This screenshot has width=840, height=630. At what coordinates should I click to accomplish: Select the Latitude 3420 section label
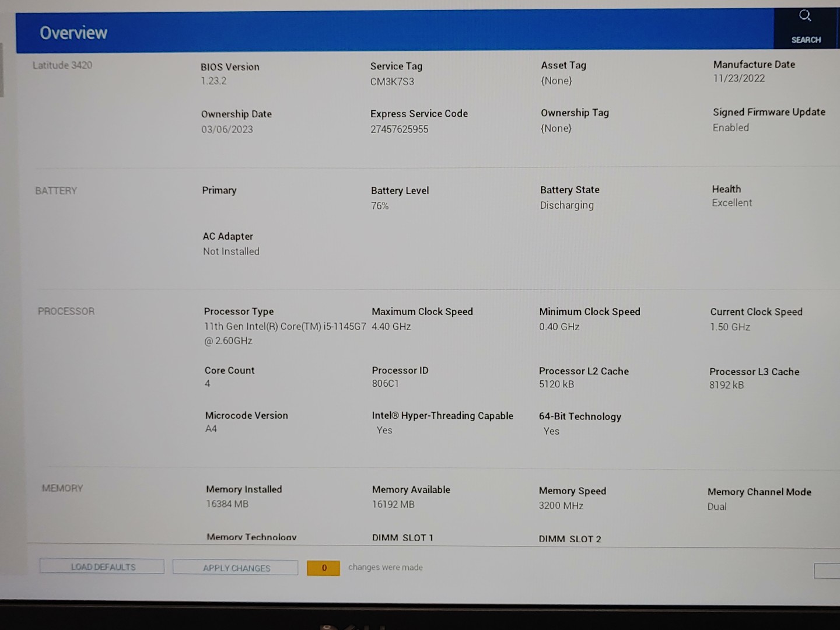coord(62,65)
